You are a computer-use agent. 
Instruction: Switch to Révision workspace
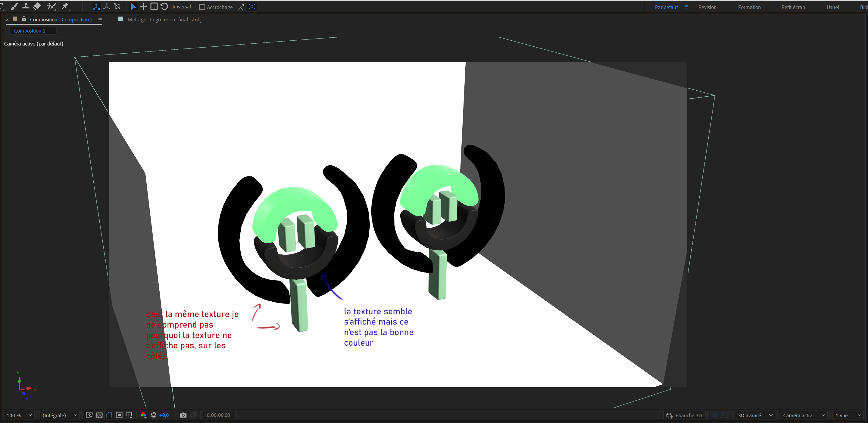click(707, 7)
